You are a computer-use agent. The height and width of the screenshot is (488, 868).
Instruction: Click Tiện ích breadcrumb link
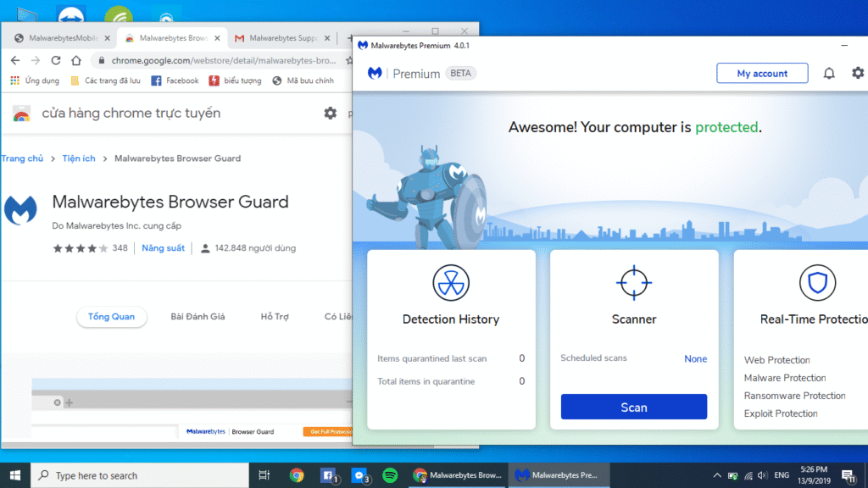tap(78, 158)
